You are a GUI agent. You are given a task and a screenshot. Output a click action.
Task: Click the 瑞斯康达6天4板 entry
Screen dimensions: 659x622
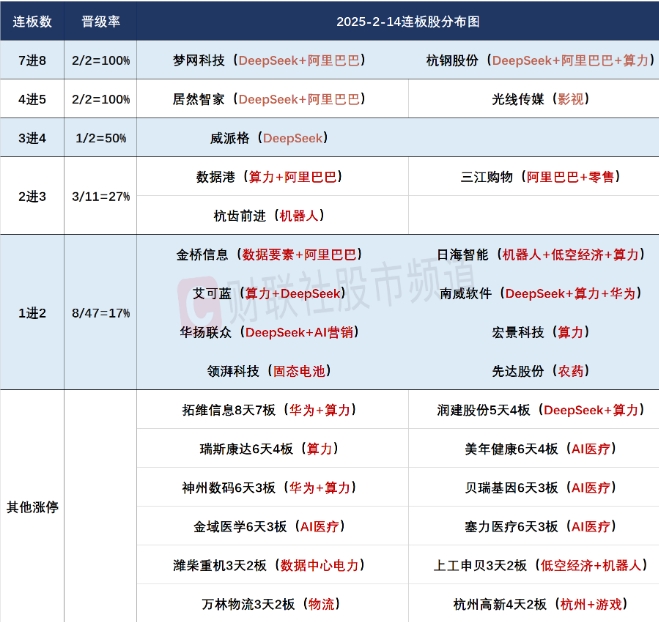[x=269, y=449]
